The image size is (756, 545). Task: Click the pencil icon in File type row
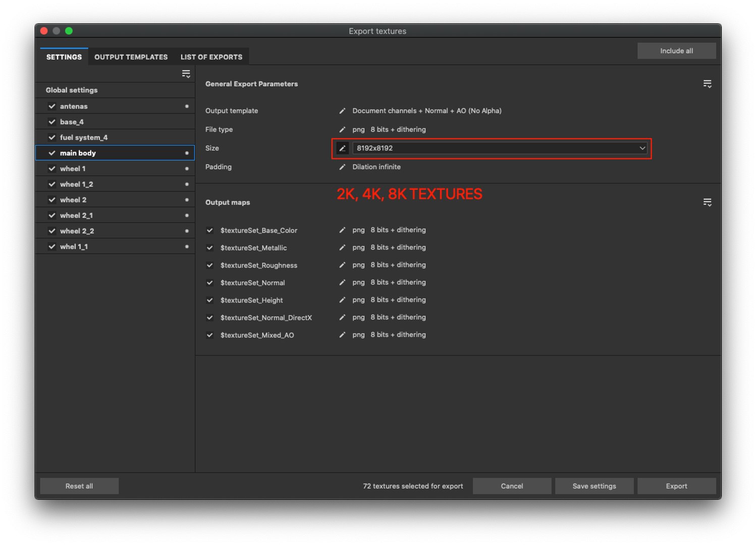tap(342, 130)
